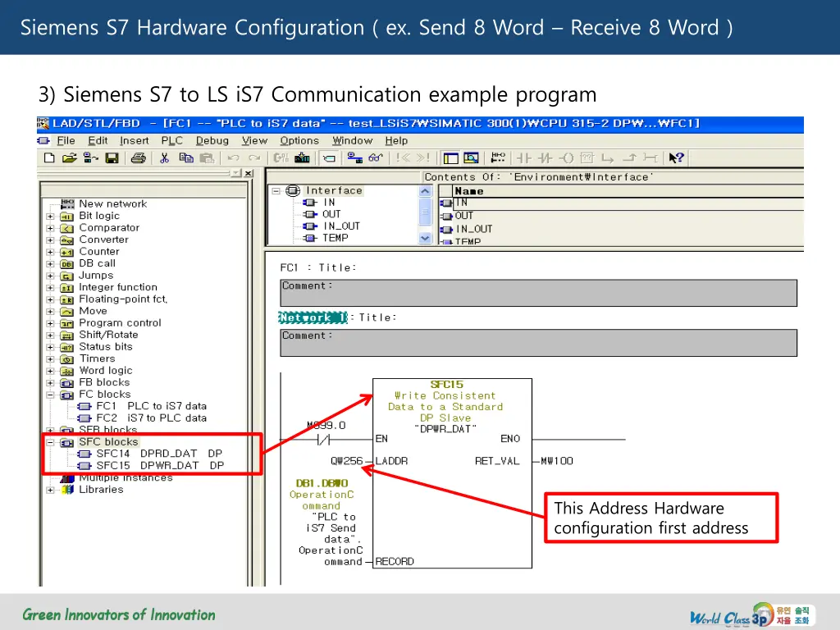Select the Network 1 label
This screenshot has width=840, height=630.
(313, 317)
